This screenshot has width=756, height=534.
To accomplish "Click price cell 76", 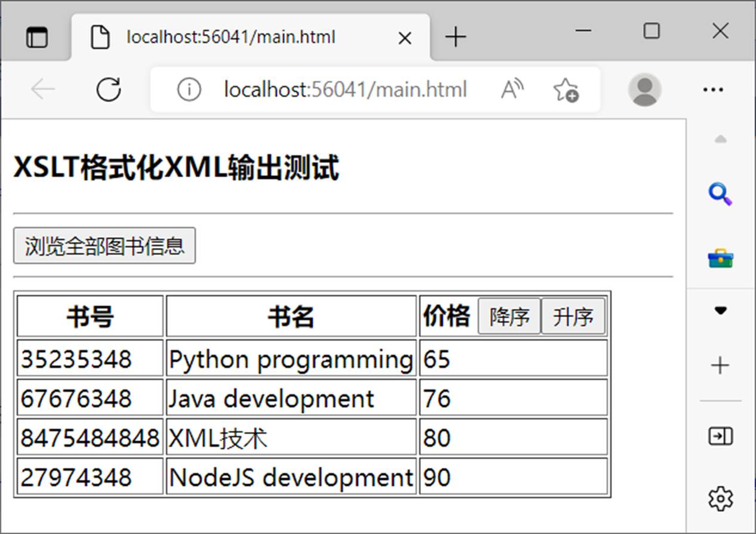I will point(514,398).
